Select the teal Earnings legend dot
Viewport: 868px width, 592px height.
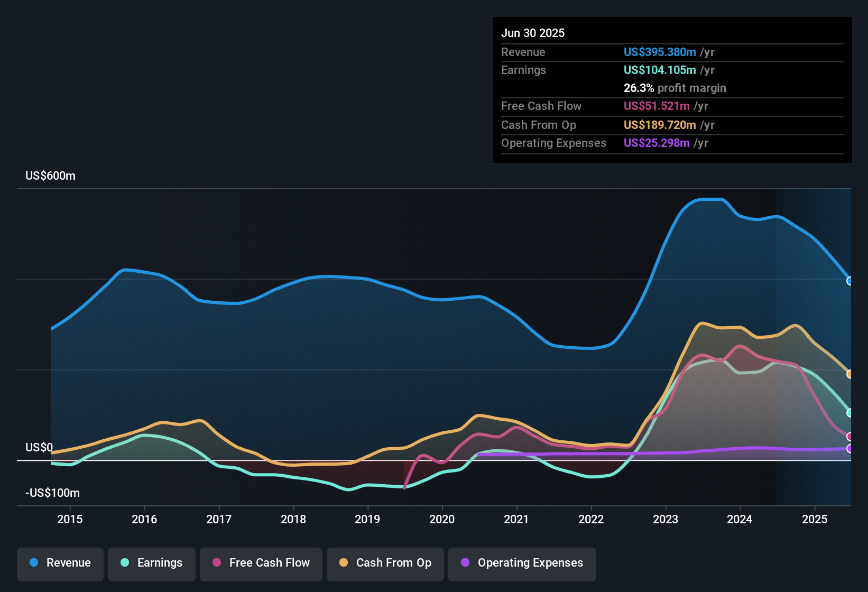pyautogui.click(x=125, y=563)
